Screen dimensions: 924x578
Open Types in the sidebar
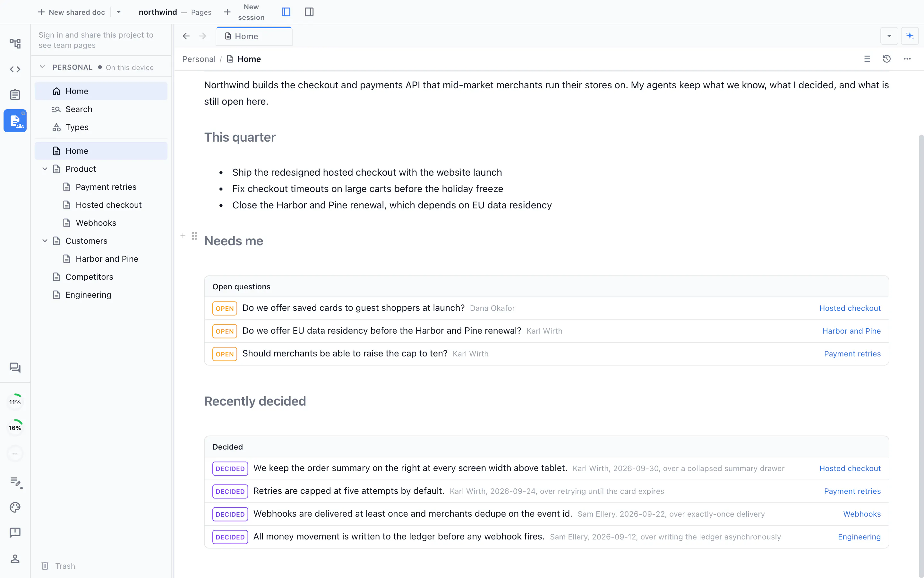coord(101,127)
